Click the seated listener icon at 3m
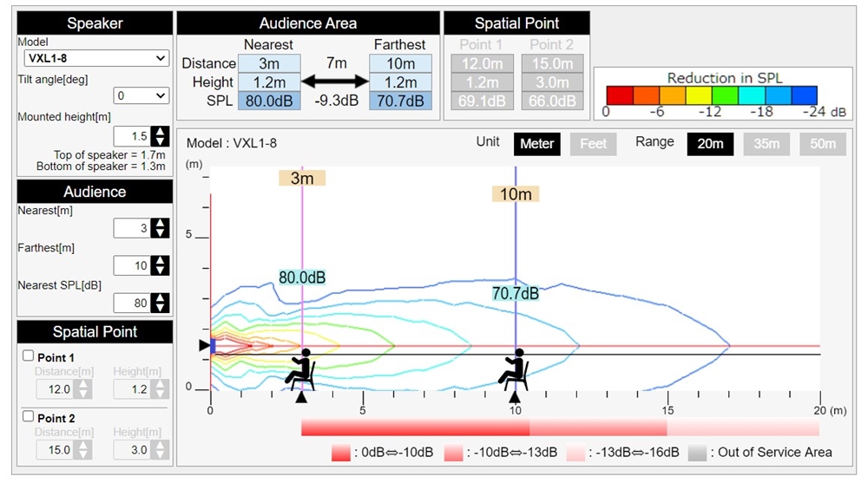This screenshot has width=868, height=483. (300, 369)
